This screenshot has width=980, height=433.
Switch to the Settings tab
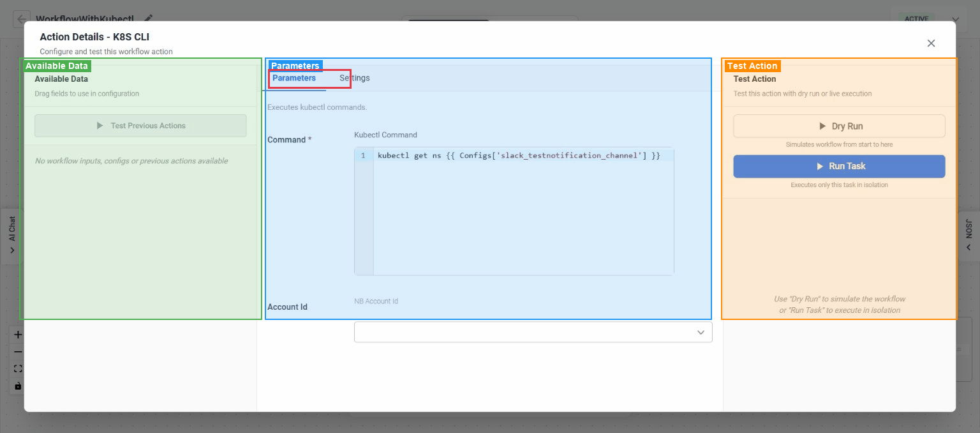coord(355,78)
